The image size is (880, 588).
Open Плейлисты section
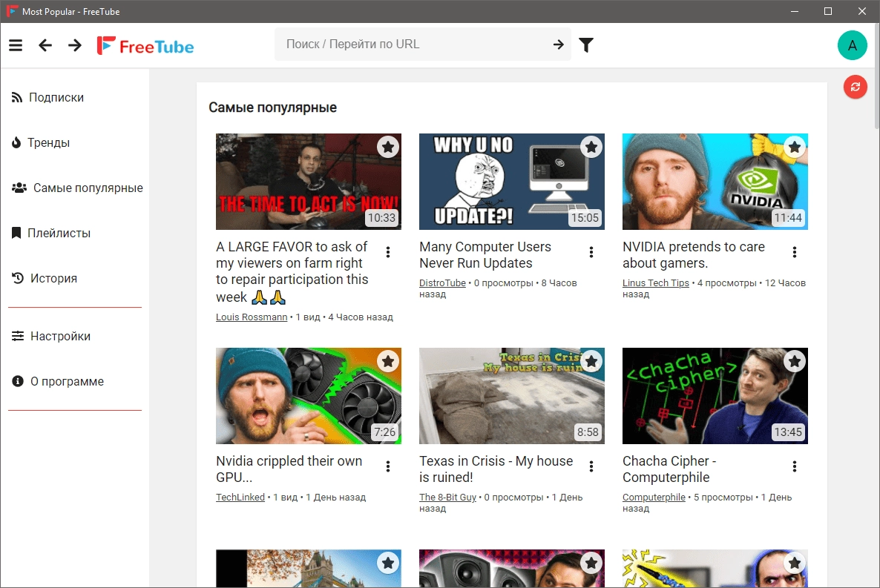tap(75, 233)
